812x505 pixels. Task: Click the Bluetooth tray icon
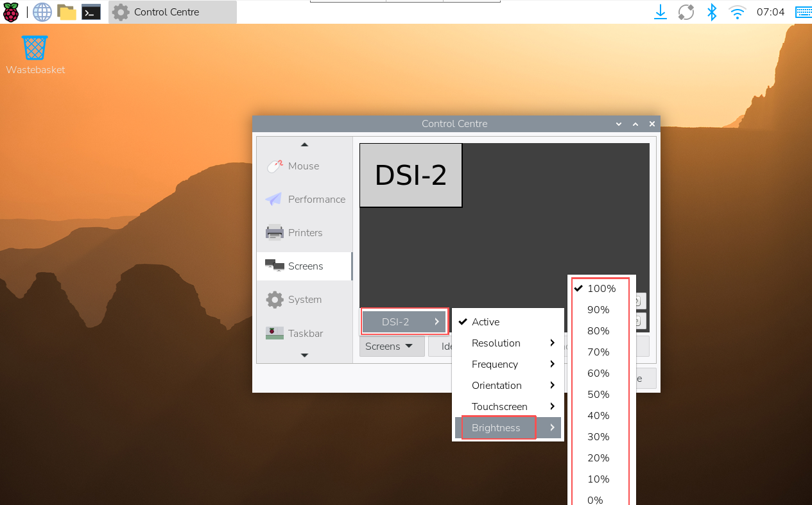[x=711, y=12]
